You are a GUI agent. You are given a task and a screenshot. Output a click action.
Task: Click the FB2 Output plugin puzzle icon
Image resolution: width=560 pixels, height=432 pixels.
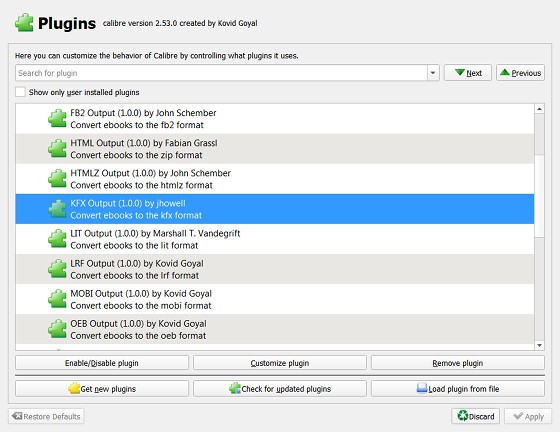click(57, 119)
